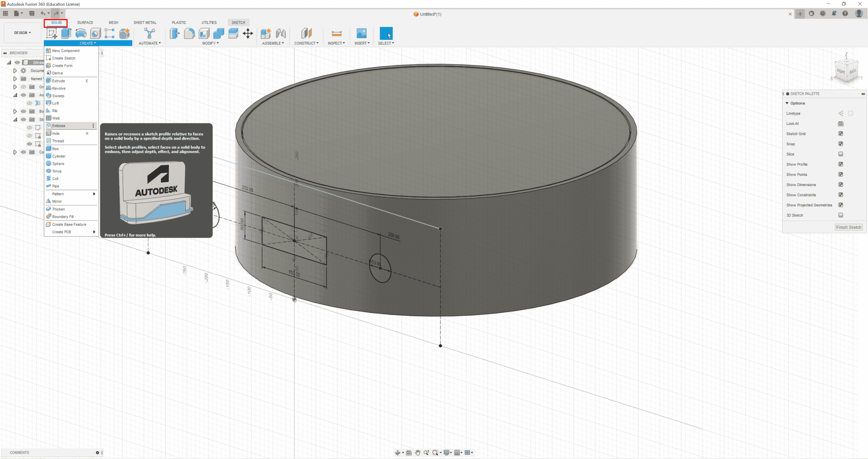Click the Look At icon in Sketch Palette
This screenshot has width=868, height=459.
tap(840, 124)
